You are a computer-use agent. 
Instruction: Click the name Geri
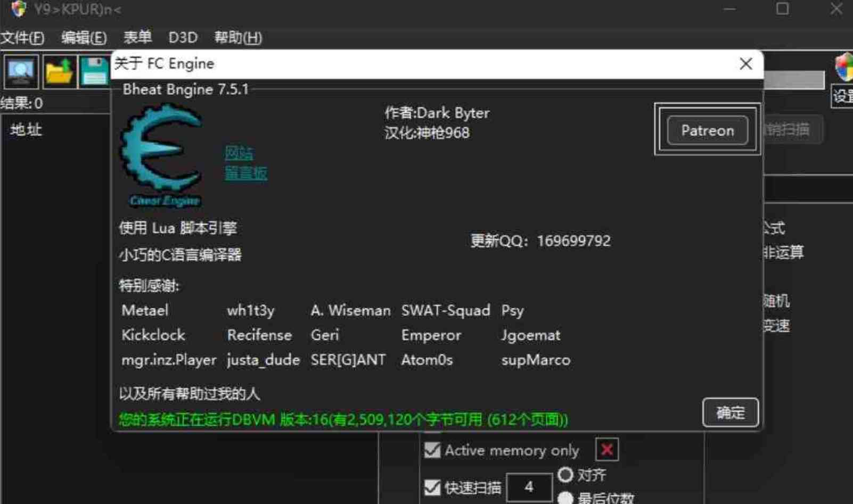pos(325,335)
